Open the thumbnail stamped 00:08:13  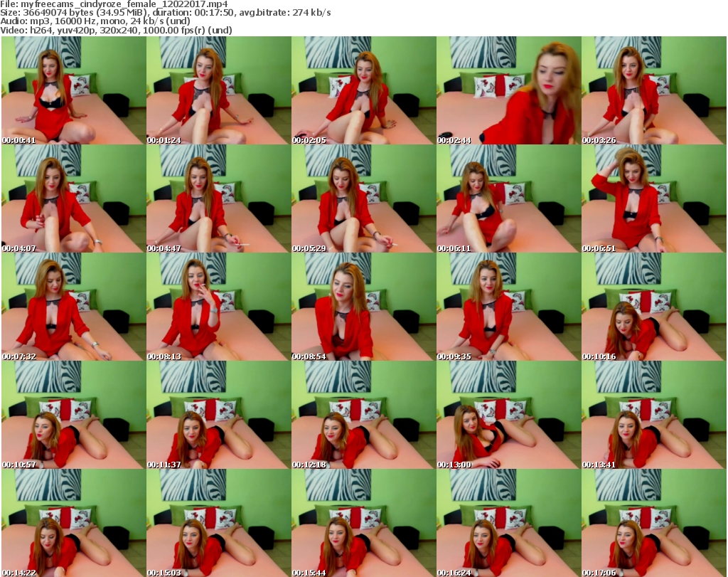point(219,307)
